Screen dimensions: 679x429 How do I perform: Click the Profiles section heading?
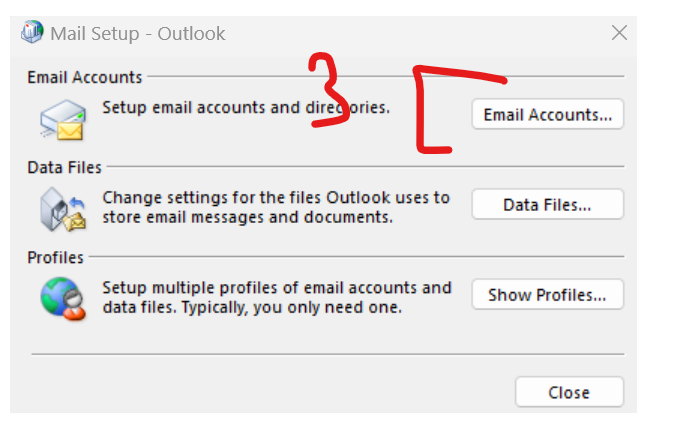pos(55,257)
